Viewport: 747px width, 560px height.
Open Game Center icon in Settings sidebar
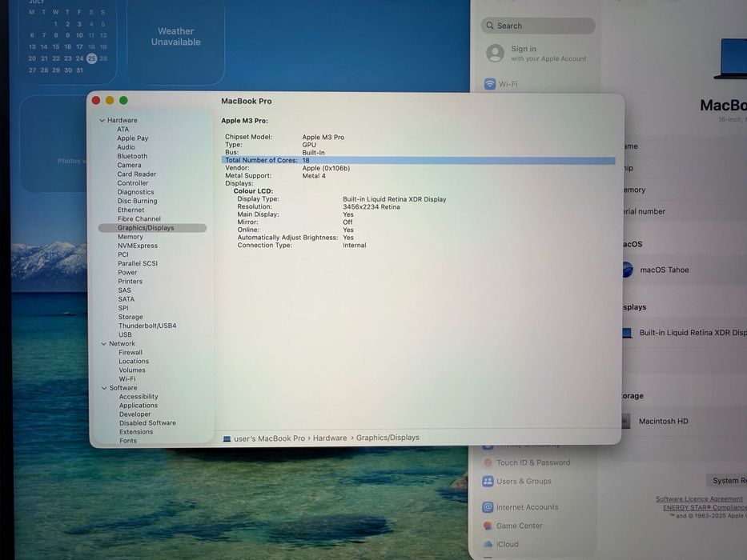tap(488, 526)
